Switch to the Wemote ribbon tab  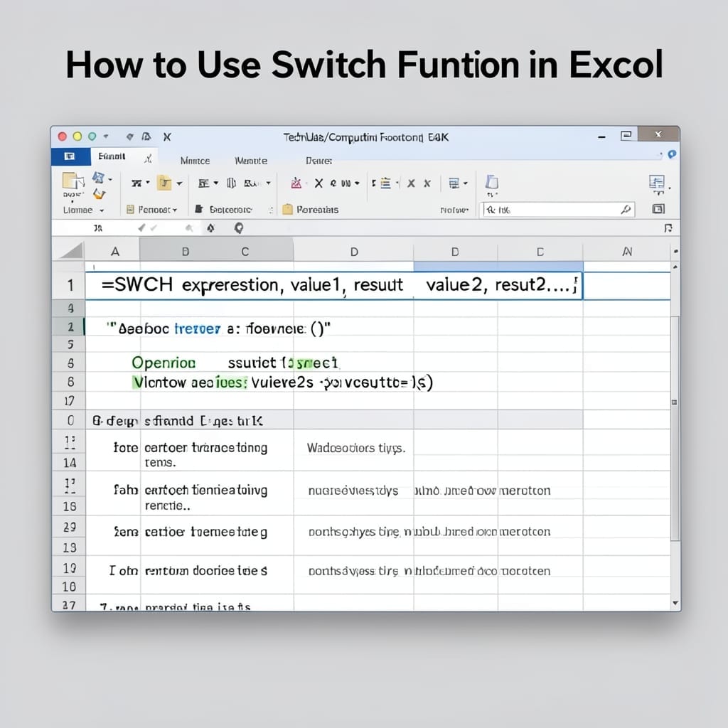pos(251,161)
